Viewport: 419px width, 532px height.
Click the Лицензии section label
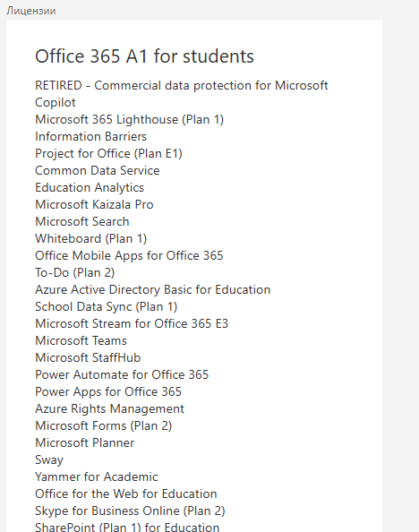tap(30, 11)
